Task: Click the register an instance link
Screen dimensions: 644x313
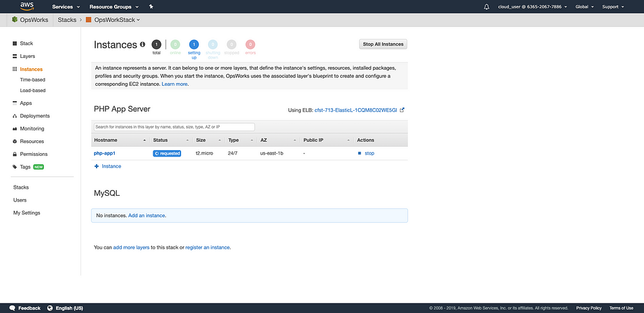Action: (207, 248)
